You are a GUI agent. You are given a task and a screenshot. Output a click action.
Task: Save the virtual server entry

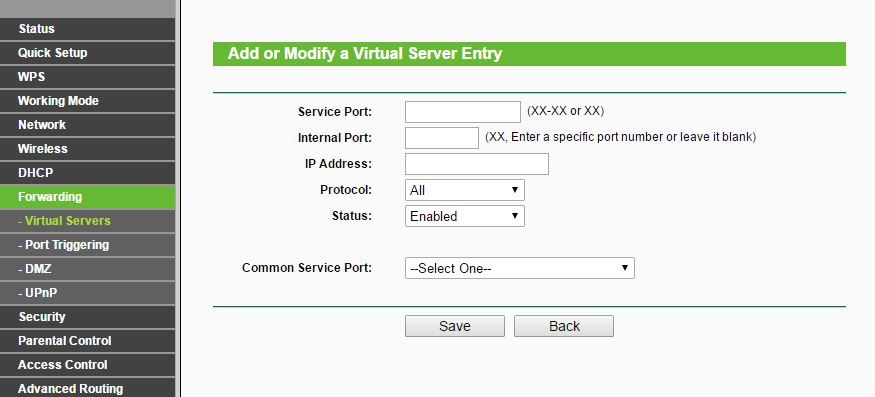coord(455,326)
